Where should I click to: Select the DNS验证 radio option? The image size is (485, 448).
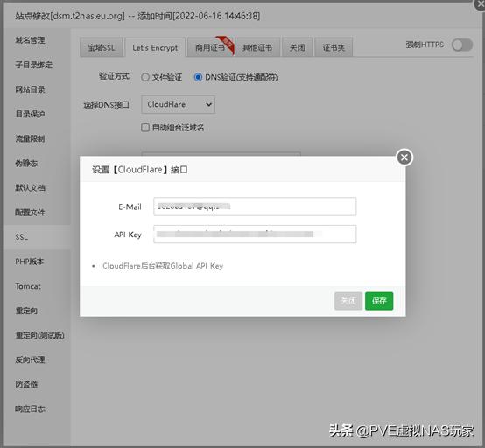coord(198,77)
